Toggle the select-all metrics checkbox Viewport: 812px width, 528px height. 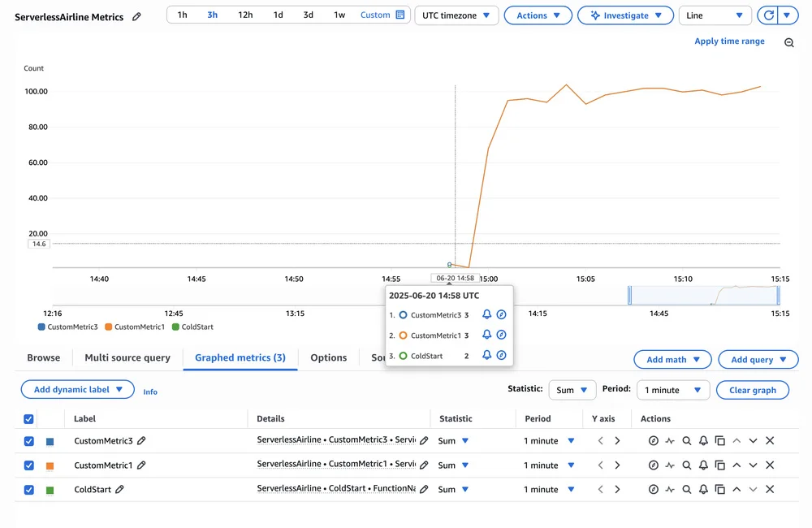point(29,419)
